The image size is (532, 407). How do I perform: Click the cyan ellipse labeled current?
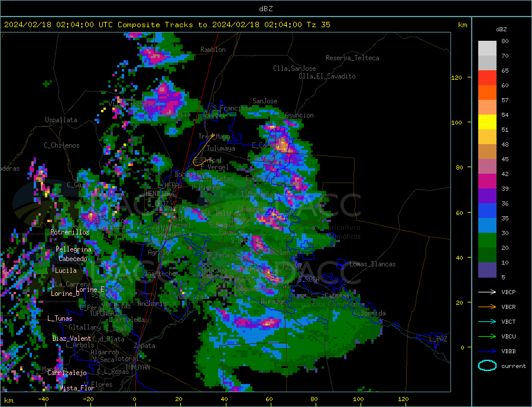coord(487,366)
